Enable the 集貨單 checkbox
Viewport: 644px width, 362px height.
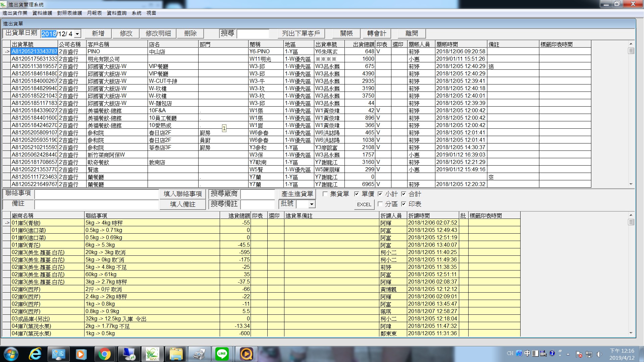325,194
